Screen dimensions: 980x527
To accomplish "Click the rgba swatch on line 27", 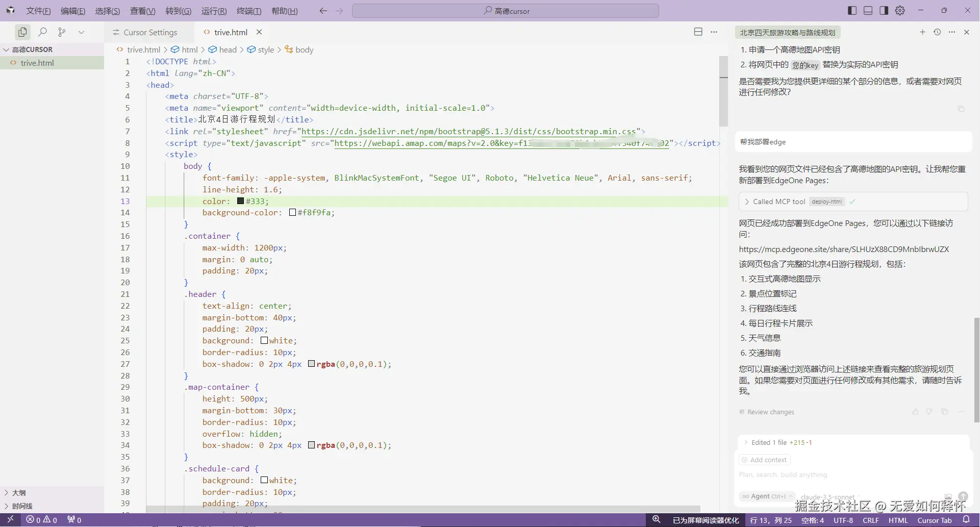I will [312, 364].
